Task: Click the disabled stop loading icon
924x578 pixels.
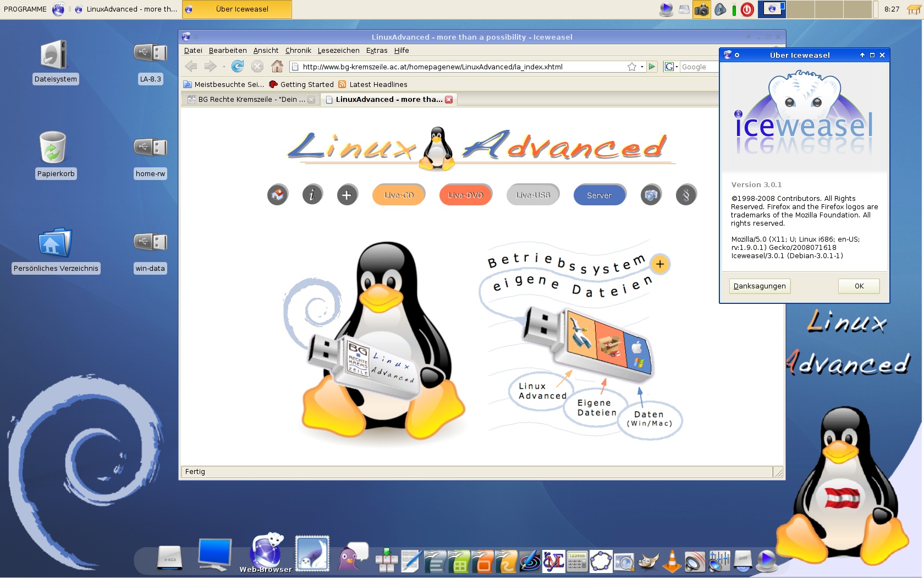Action: pyautogui.click(x=257, y=67)
